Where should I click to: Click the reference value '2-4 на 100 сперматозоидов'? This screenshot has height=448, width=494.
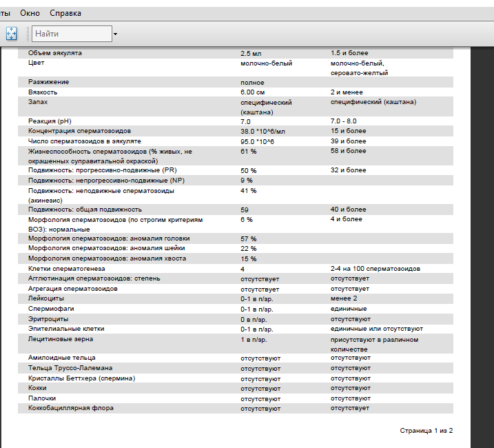pyautogui.click(x=375, y=269)
